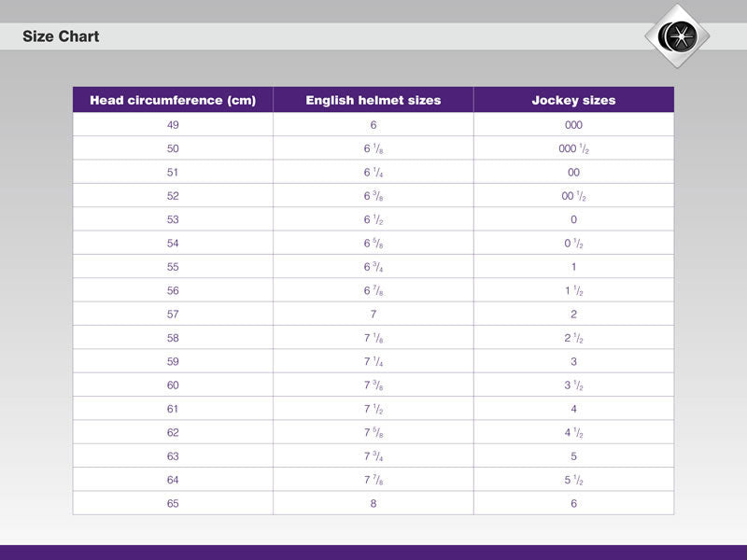Click English helmet size '6 3/4'
The width and height of the screenshot is (747, 560).
click(373, 267)
